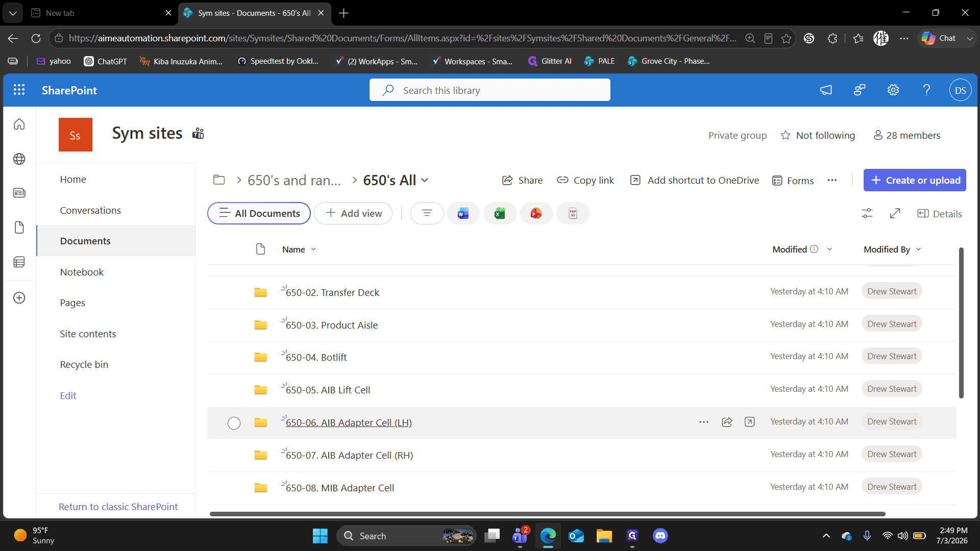Toggle Not following star for site
The image size is (980, 551).
(786, 135)
